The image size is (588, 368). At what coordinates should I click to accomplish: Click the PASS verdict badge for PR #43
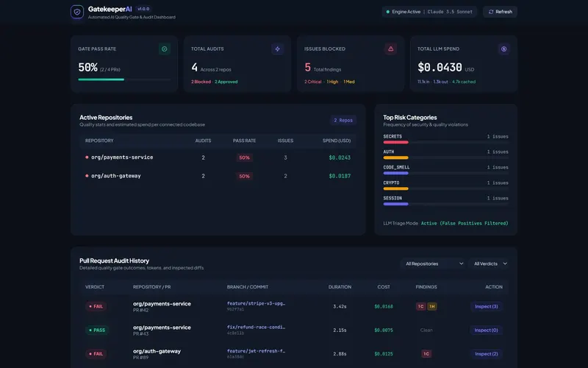click(x=97, y=330)
